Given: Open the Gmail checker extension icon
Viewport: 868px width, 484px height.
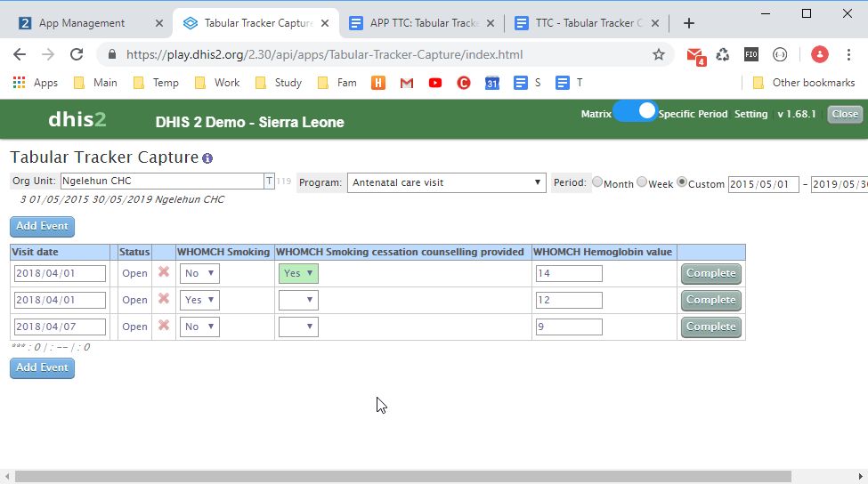Looking at the screenshot, I should (695, 55).
